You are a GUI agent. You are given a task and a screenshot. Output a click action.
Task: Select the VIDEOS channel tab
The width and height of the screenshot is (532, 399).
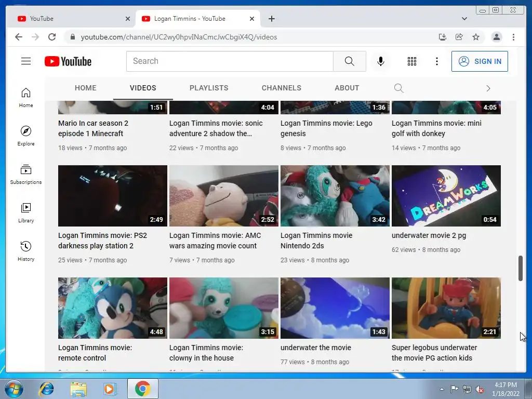pyautogui.click(x=143, y=88)
